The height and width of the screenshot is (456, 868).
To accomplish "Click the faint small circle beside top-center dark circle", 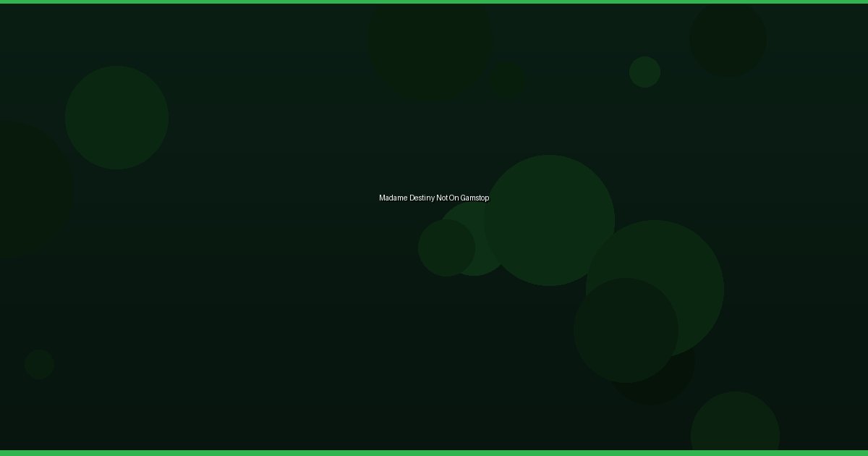I will (508, 80).
